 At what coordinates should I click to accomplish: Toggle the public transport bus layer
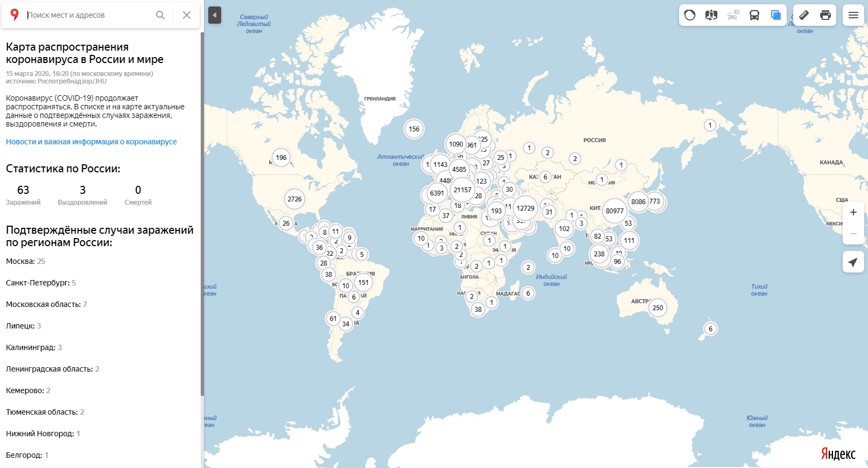[x=754, y=15]
